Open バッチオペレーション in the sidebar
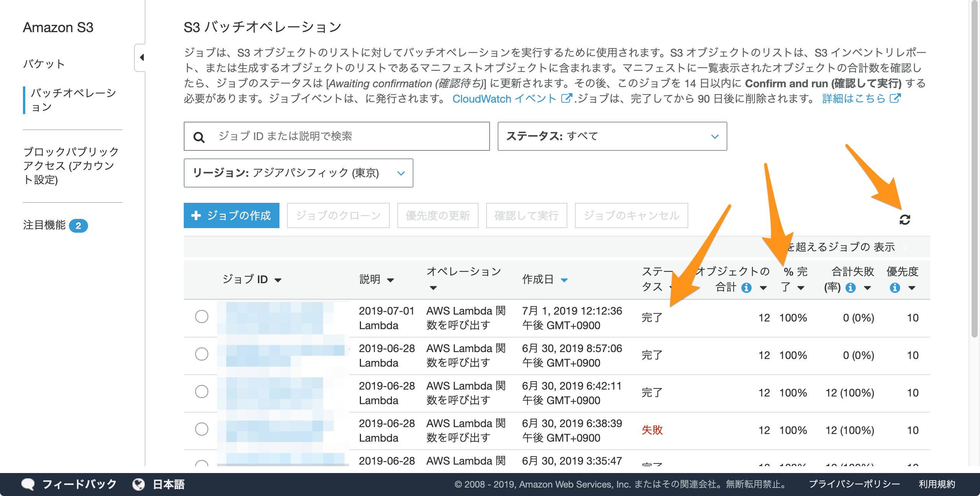 (x=73, y=100)
